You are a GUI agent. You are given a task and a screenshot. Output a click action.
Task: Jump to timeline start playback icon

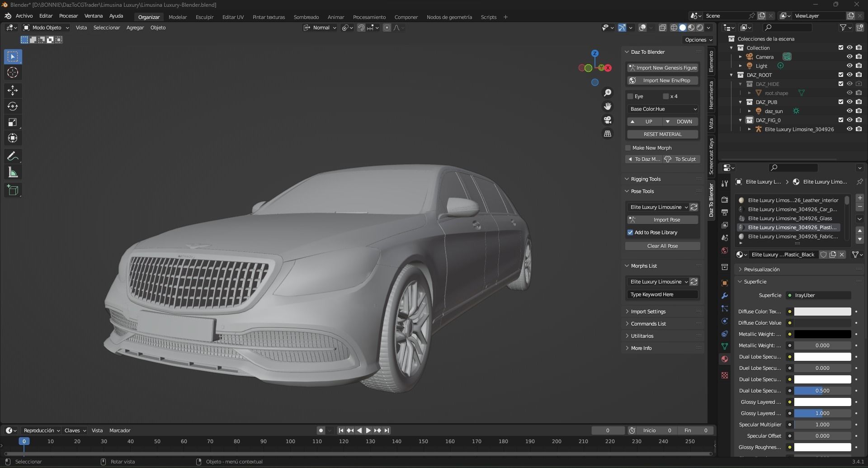(x=341, y=430)
